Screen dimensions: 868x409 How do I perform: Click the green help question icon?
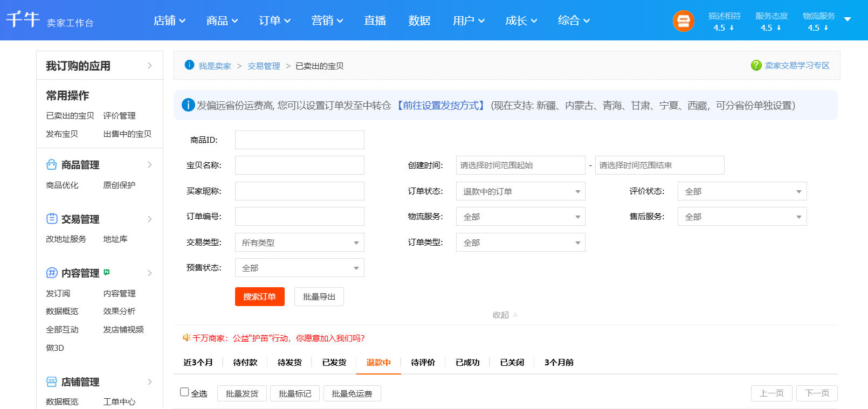point(756,65)
